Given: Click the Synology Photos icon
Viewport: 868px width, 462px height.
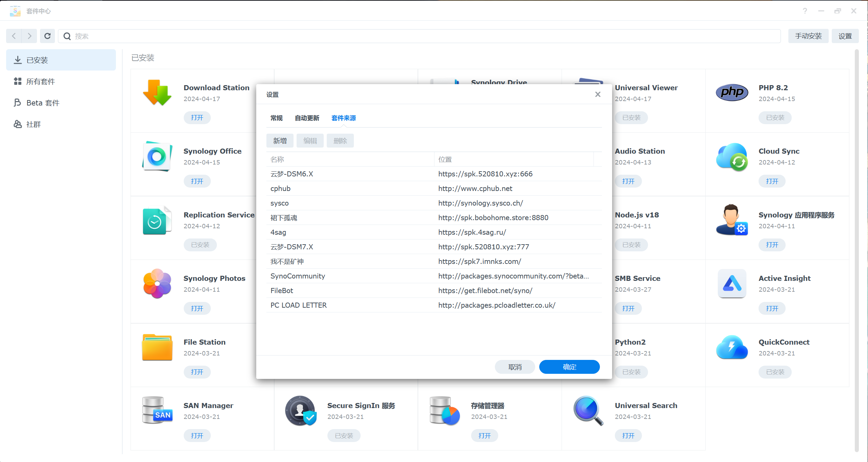Looking at the screenshot, I should 157,284.
